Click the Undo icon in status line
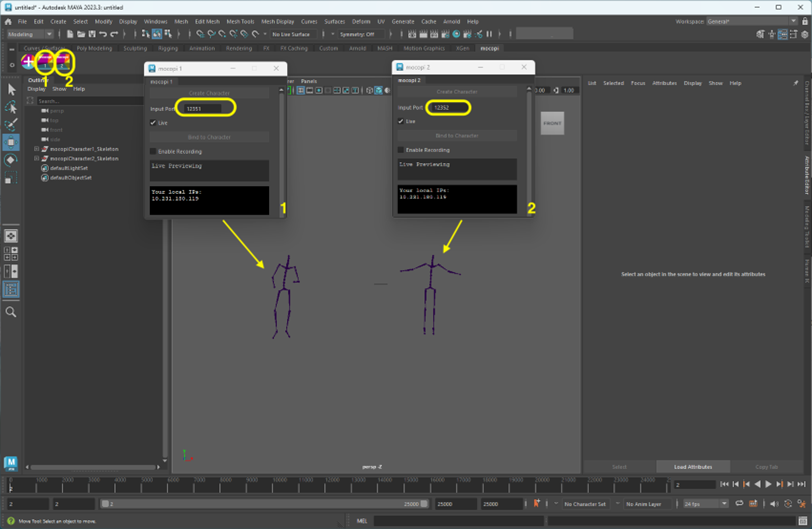The image size is (812, 529). [102, 34]
